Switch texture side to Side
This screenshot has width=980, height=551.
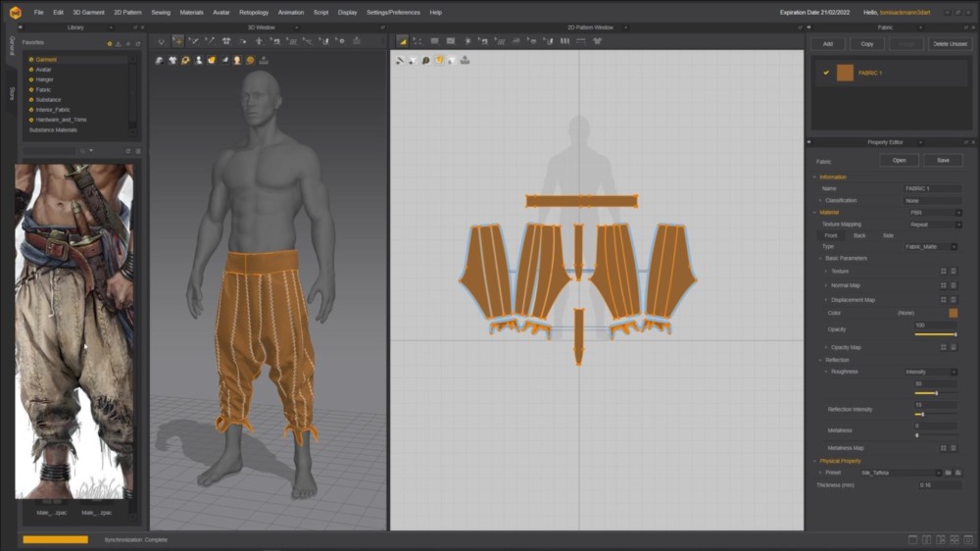tap(888, 235)
